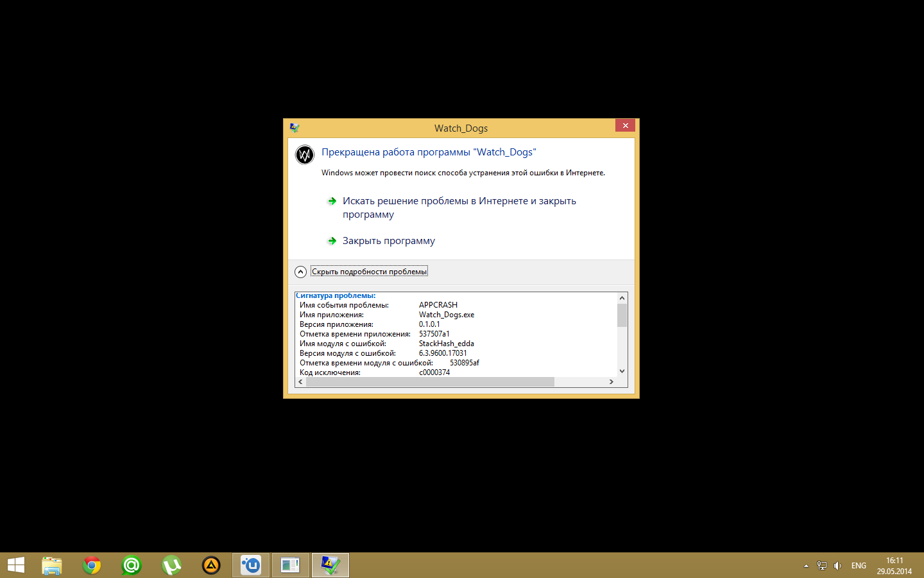
Task: Click the horizontal scrollbar thumb in details
Action: tap(430, 382)
